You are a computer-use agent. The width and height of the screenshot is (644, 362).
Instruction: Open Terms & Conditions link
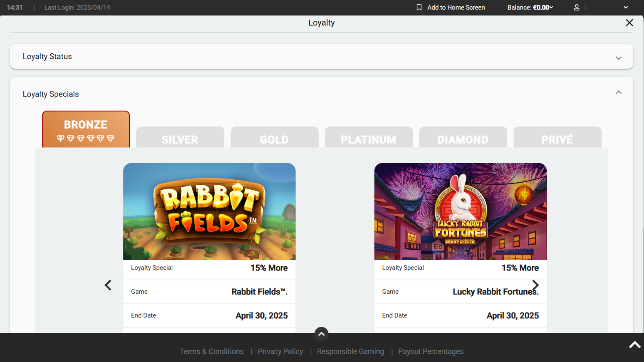click(x=212, y=351)
